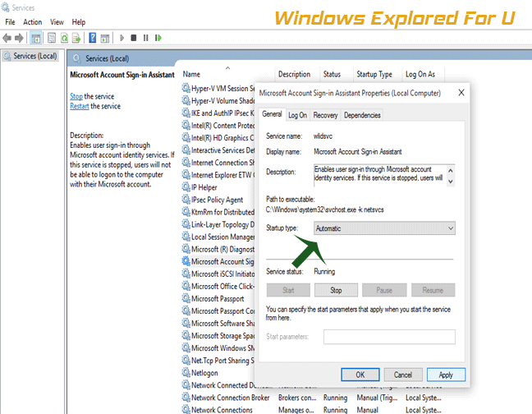Switch to the General tab
Viewport: 532px width, 414px height.
pos(272,114)
